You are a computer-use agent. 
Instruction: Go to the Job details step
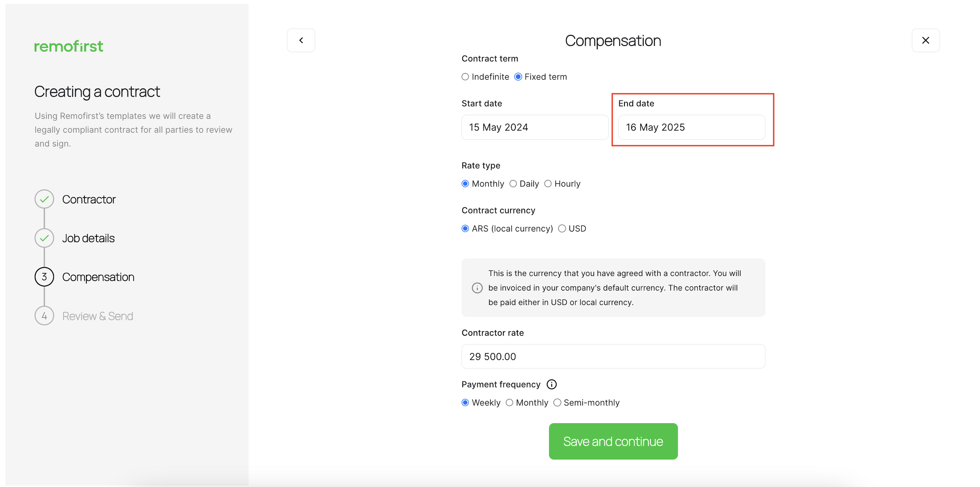88,238
